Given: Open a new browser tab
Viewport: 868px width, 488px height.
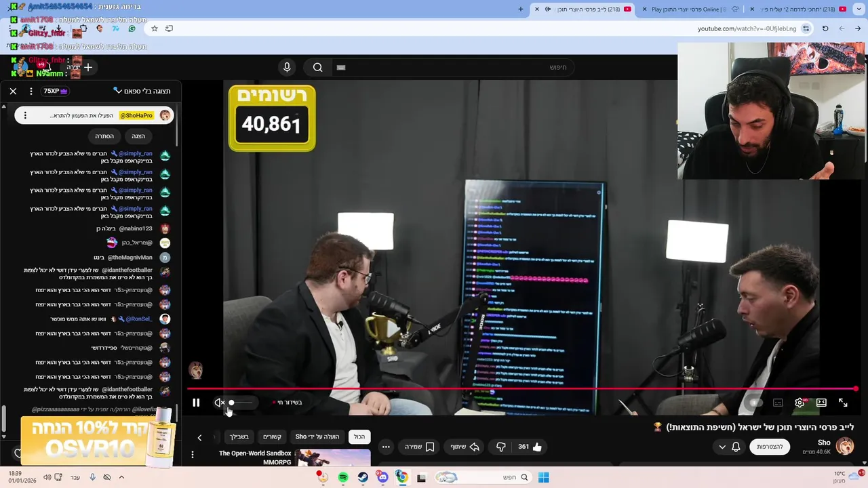Looking at the screenshot, I should 521,9.
